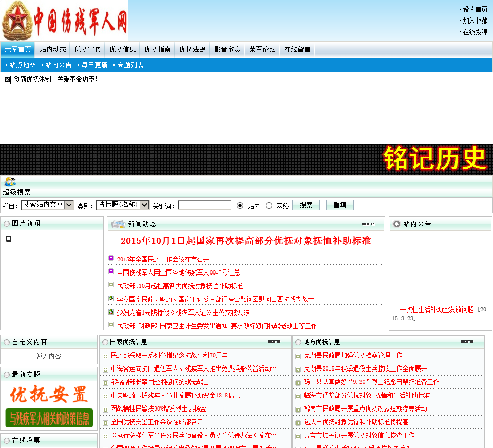
Task: Open the 优抚法规 tab
Action: pos(193,49)
